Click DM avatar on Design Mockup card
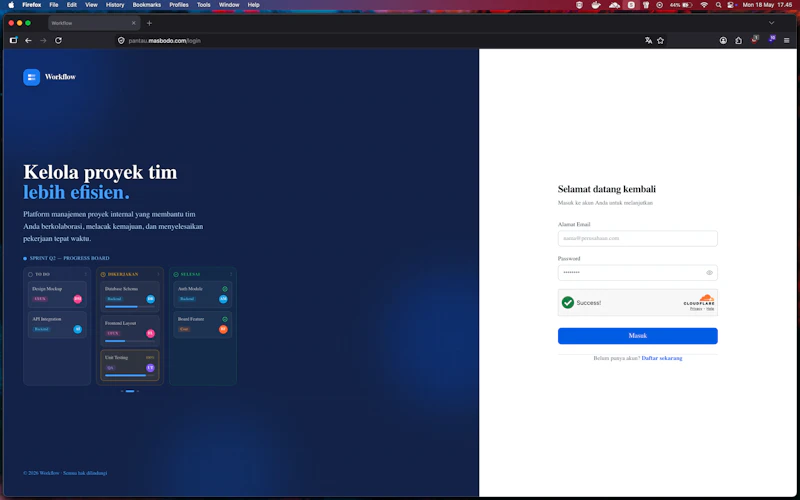 tap(78, 299)
